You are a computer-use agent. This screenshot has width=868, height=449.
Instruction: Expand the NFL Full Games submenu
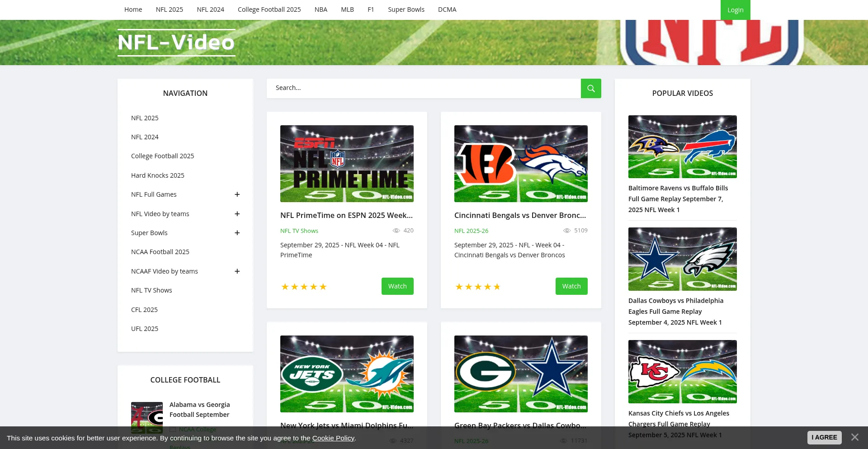237,194
